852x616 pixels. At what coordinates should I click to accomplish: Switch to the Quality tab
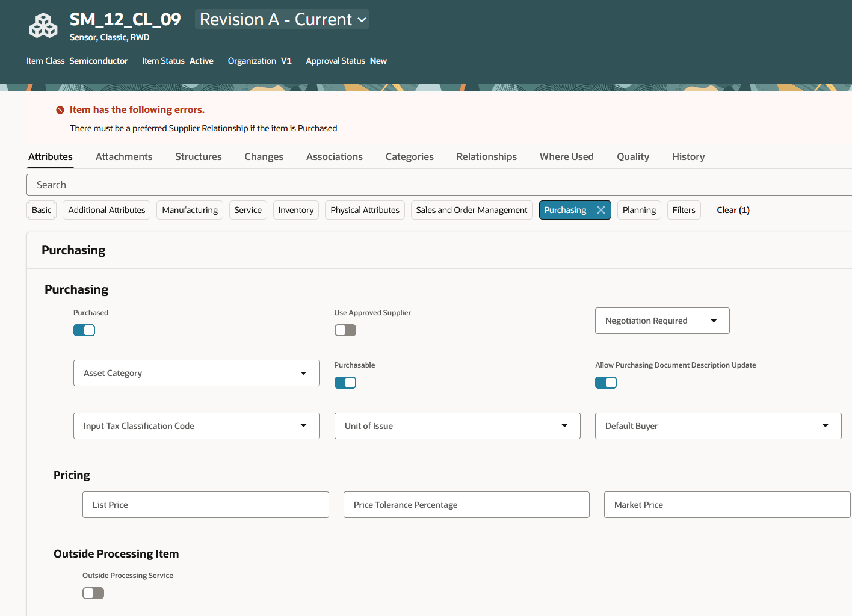click(633, 156)
